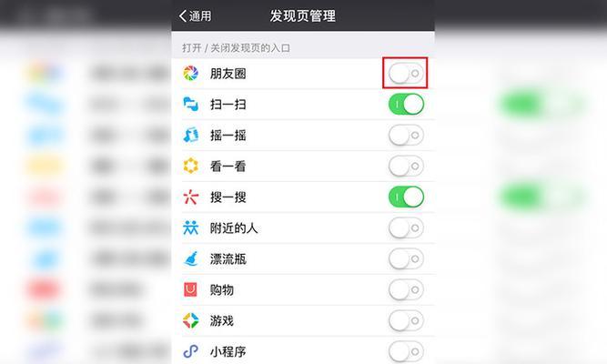Enable the 看一看 toggle
Screen dimensions: 607x364
tap(406, 167)
